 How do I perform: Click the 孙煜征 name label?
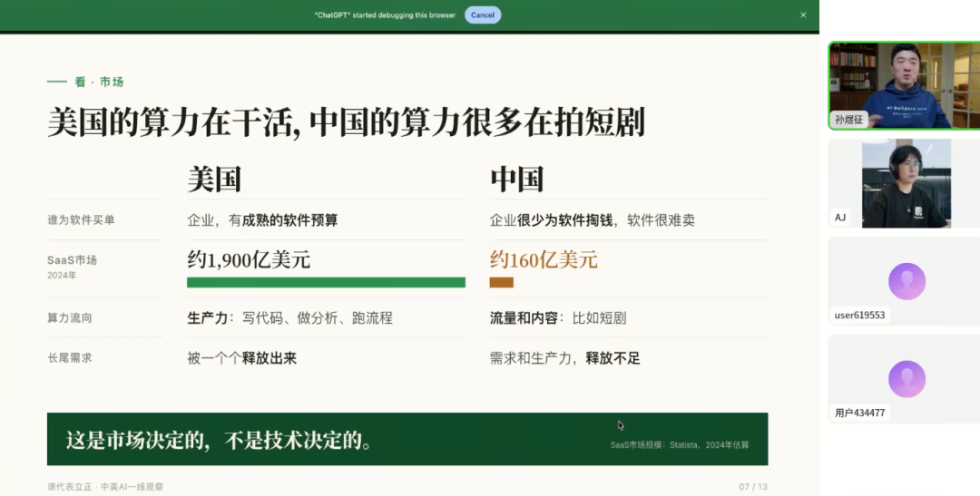pos(848,120)
